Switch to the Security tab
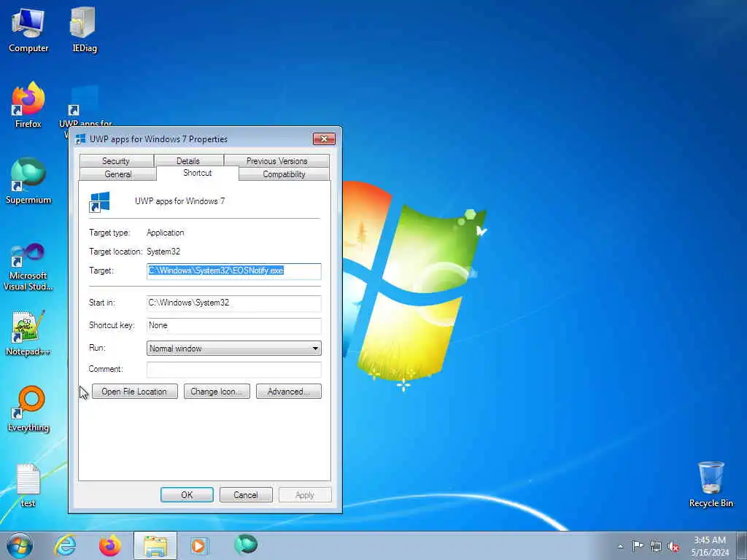747x560 pixels. click(116, 160)
